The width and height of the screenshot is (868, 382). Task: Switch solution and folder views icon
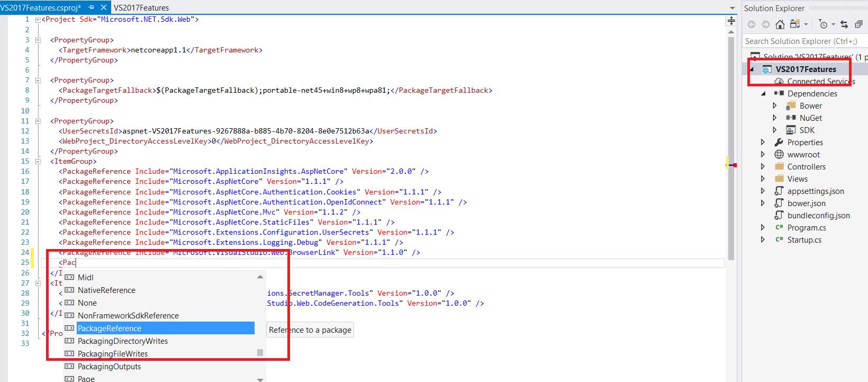[x=795, y=24]
